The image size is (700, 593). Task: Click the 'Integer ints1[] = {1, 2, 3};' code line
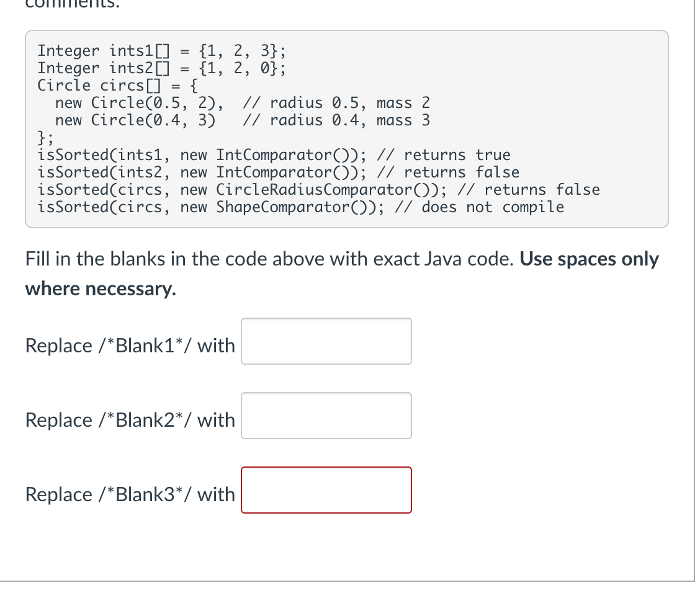(161, 51)
